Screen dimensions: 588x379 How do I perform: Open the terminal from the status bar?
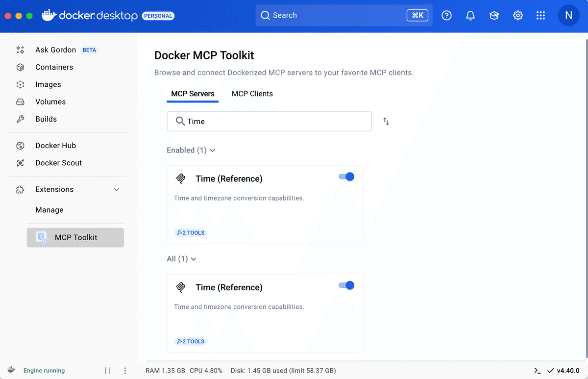pos(537,371)
